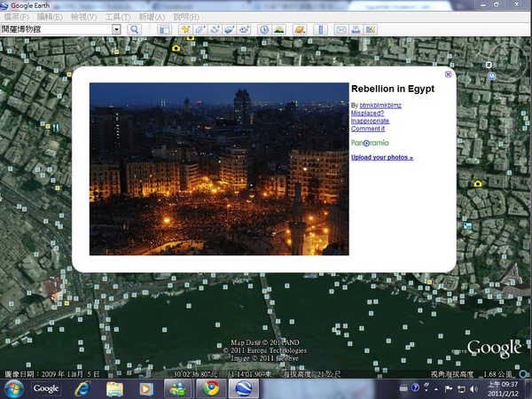This screenshot has width=532, height=399.
Task: Open the planet switcher dropdown
Action: click(300, 29)
